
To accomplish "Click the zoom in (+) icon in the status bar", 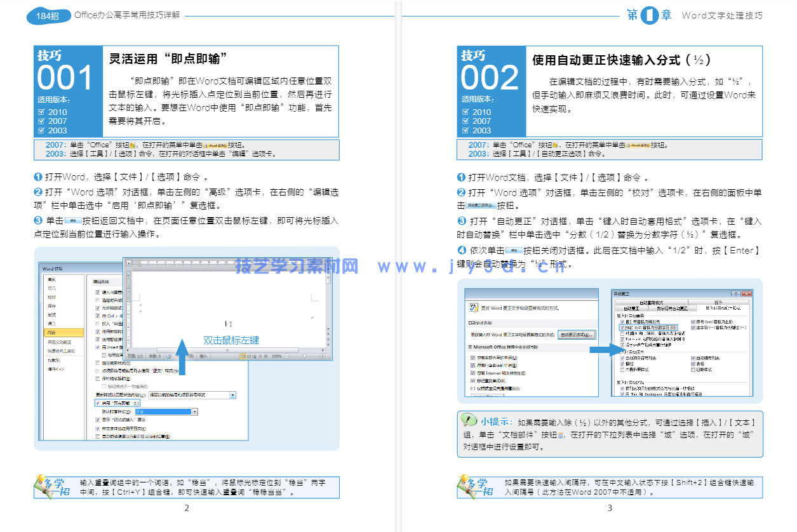I will pyautogui.click(x=322, y=356).
